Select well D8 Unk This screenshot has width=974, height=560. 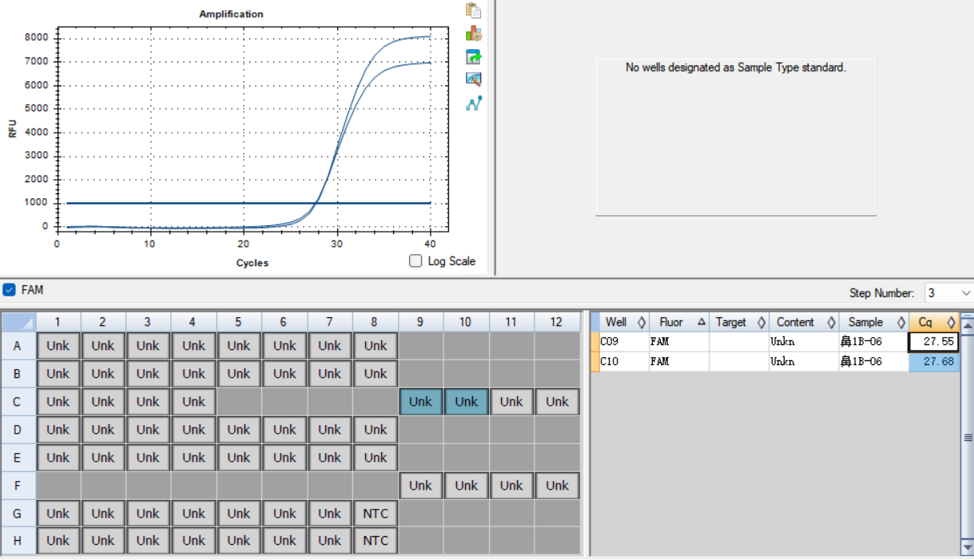376,430
